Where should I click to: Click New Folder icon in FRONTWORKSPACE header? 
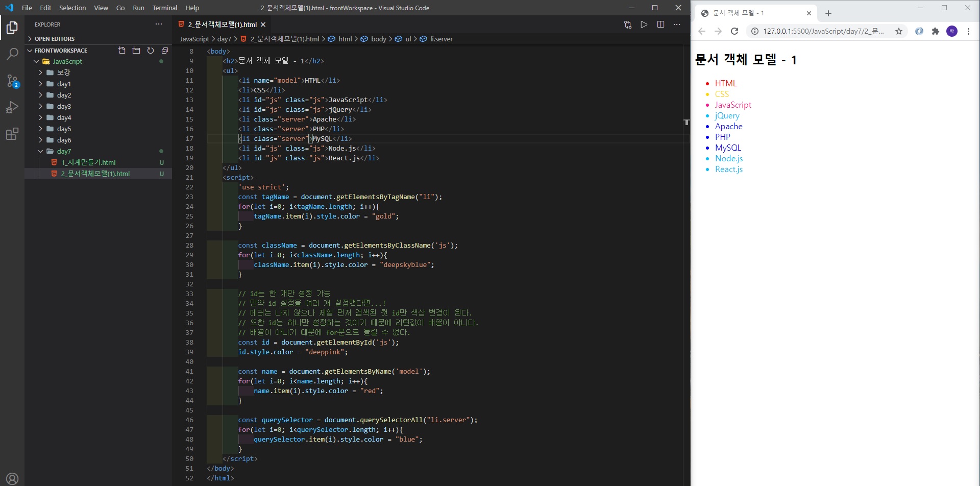click(x=136, y=51)
